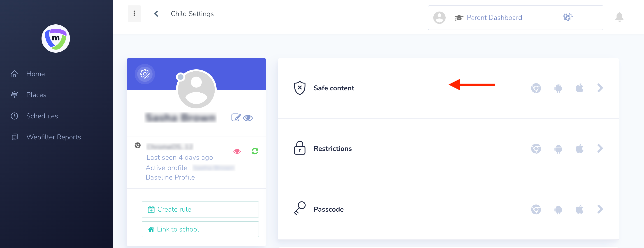The height and width of the screenshot is (248, 644).
Task: Toggle the blue eye icon next to the child name
Action: point(248,118)
